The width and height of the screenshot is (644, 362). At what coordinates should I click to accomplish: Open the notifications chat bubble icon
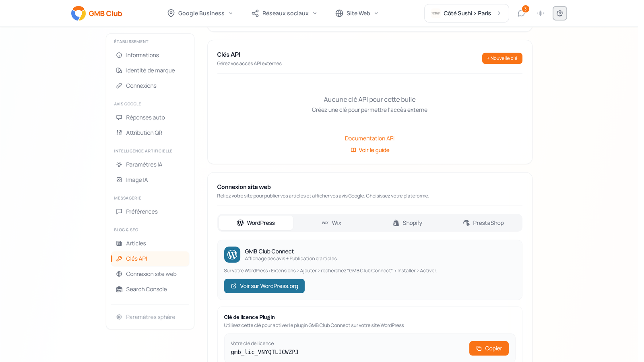521,13
